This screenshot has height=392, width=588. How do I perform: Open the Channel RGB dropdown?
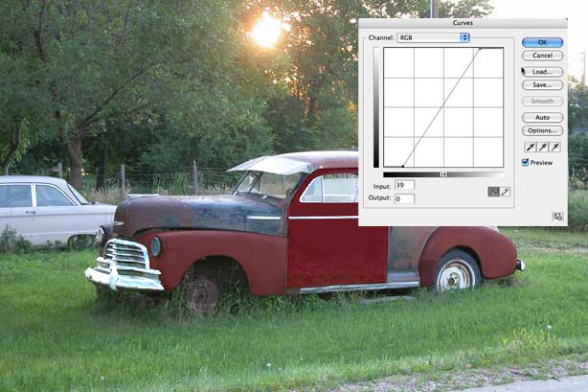coord(433,37)
